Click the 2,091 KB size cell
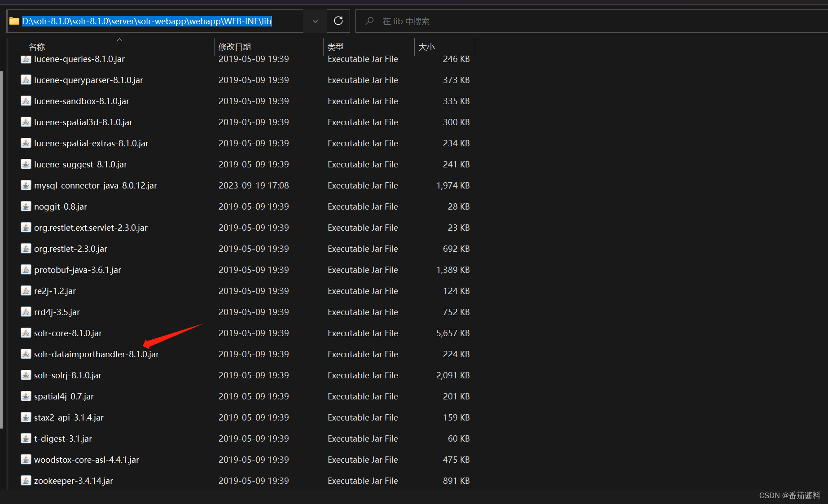This screenshot has height=504, width=828. point(453,375)
